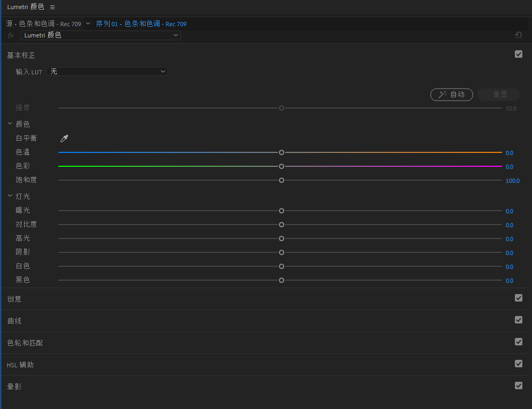
Task: Collapse the 灯光 section chevron
Action: pos(10,196)
